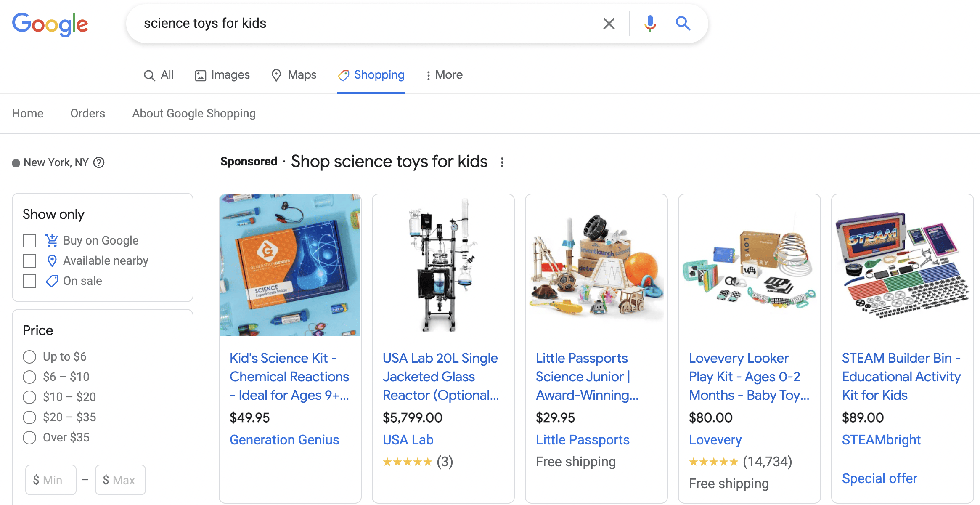Click the three-dot menu icon beside Sponsored
Image resolution: width=980 pixels, height=505 pixels.
502,162
